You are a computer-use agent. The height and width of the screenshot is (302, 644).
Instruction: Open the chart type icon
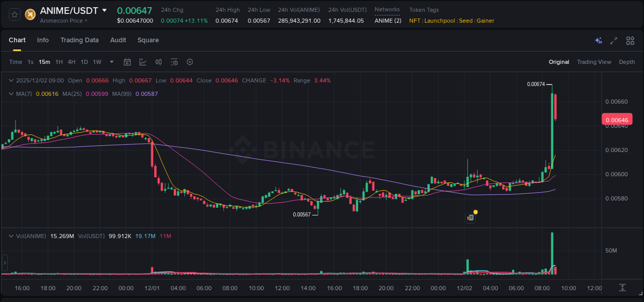click(143, 62)
